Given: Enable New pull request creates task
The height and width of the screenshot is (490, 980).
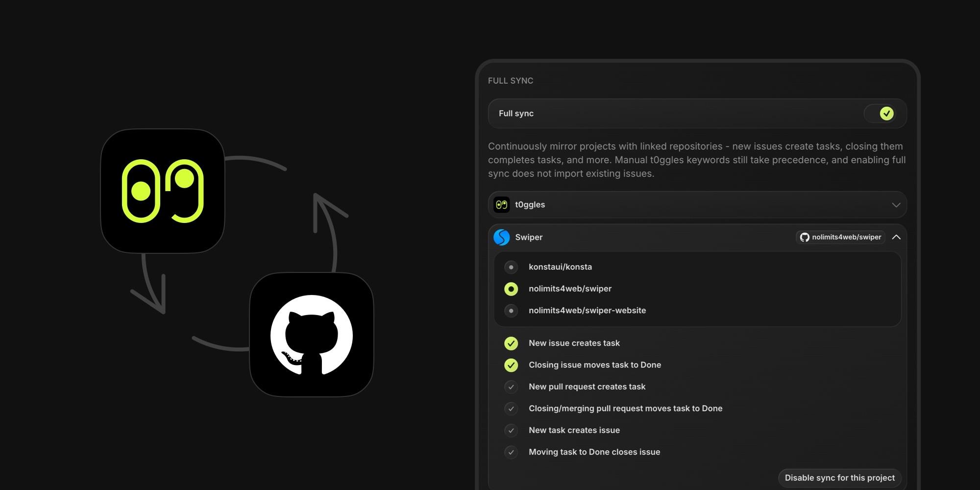Looking at the screenshot, I should coord(511,387).
